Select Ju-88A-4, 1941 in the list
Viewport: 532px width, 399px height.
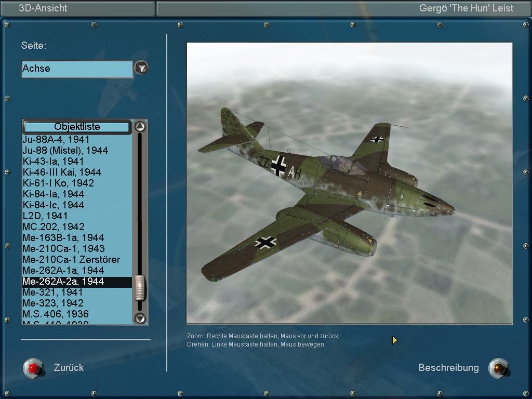click(x=77, y=139)
